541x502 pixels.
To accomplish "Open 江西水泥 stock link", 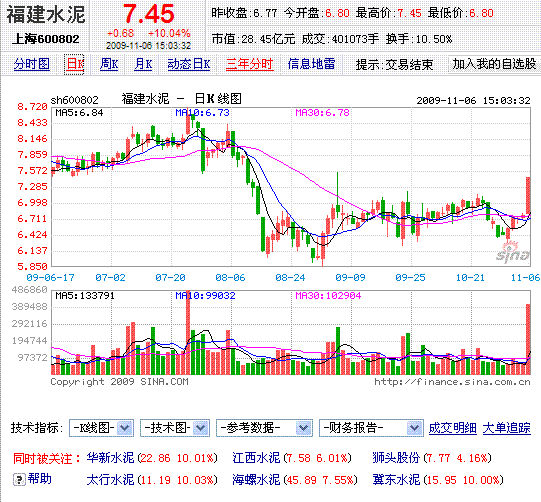I will click(256, 458).
